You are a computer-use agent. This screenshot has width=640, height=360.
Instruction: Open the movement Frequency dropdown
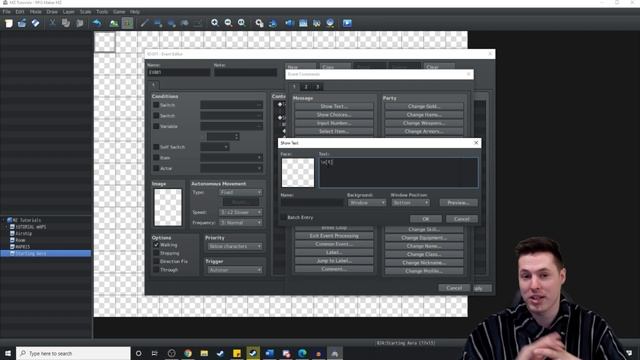pos(240,223)
